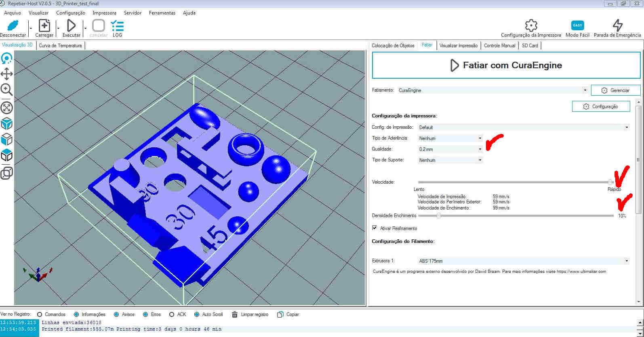Select the move view arrows tool
This screenshot has width=644, height=337.
click(6, 74)
